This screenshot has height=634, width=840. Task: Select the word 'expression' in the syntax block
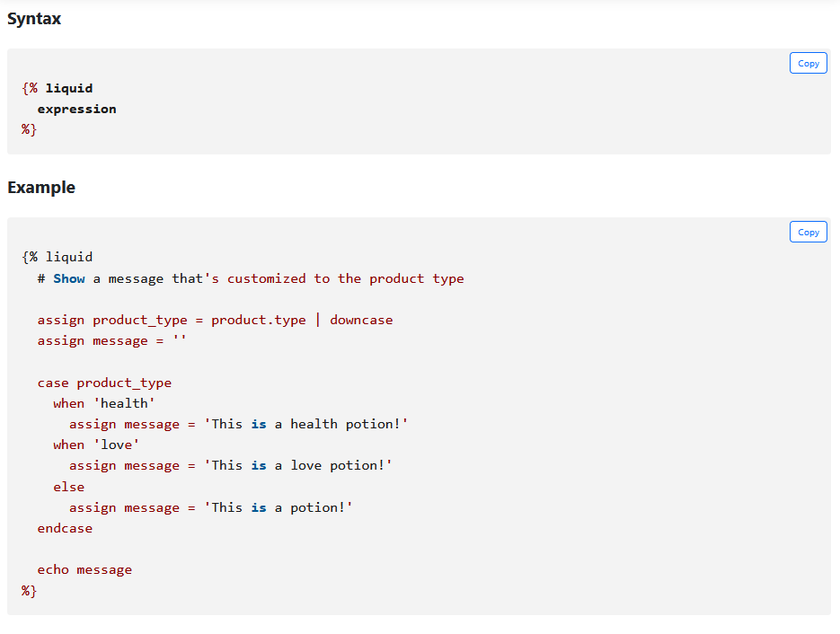click(x=76, y=109)
